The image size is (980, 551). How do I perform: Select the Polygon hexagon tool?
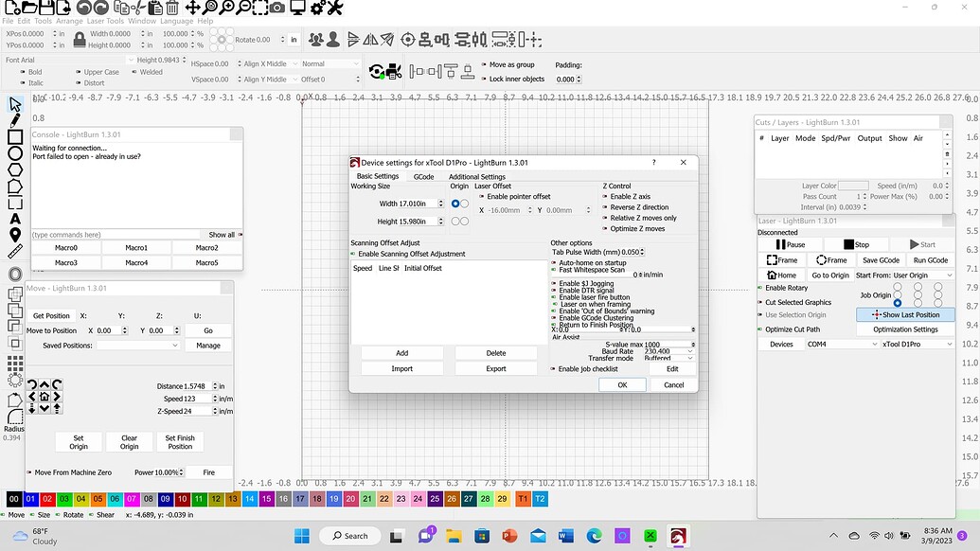coord(15,169)
